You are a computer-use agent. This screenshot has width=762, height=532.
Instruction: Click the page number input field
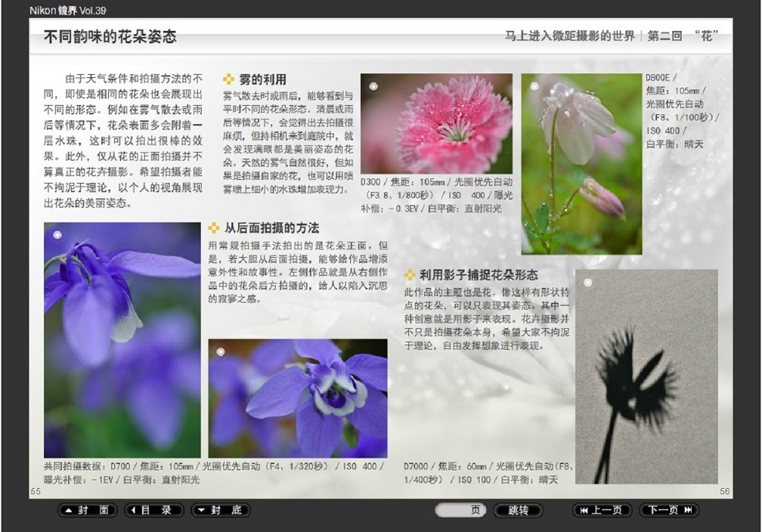pyautogui.click(x=461, y=510)
